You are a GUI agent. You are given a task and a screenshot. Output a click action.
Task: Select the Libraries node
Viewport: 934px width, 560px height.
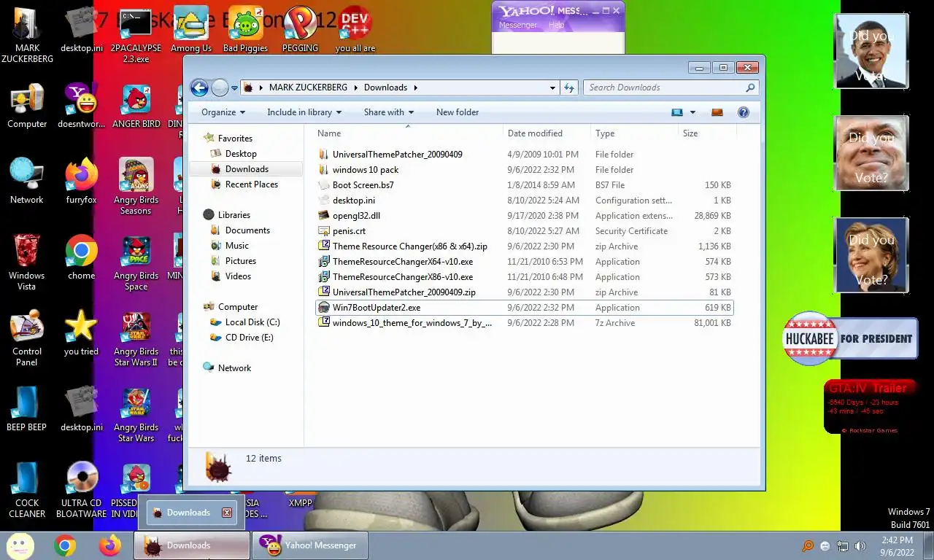[234, 215]
